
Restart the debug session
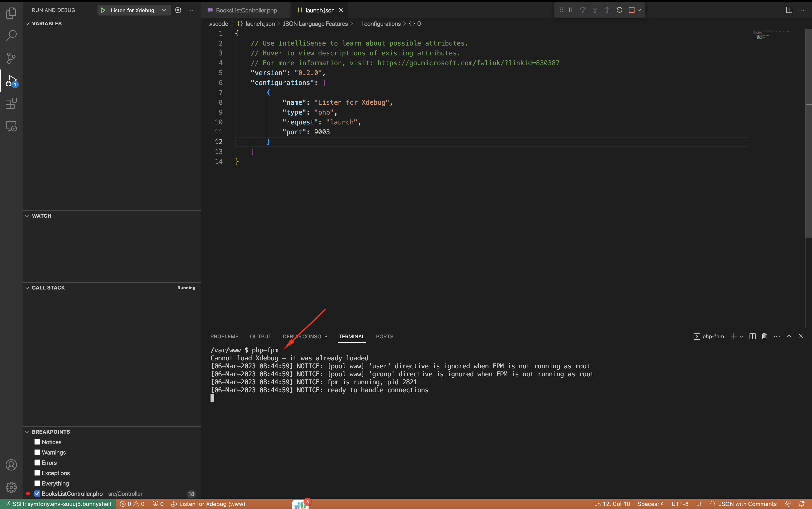[619, 10]
